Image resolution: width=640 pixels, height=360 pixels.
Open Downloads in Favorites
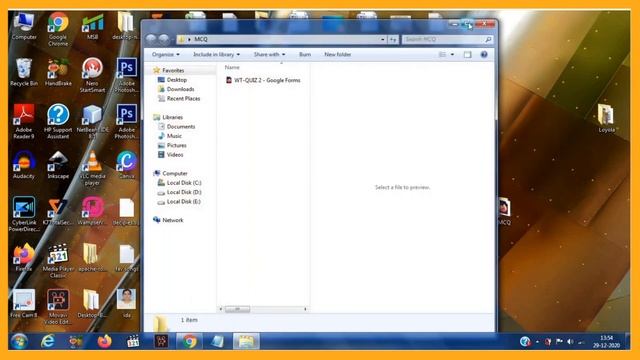point(180,89)
